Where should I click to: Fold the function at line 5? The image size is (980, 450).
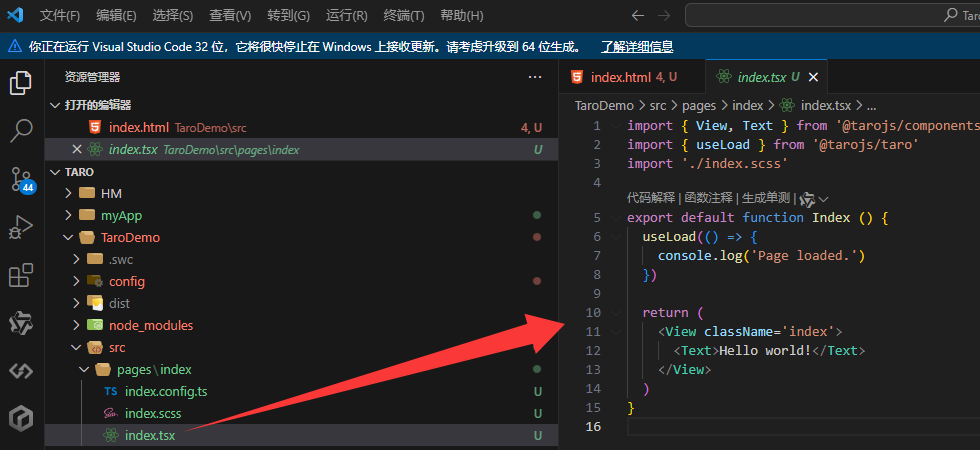pyautogui.click(x=616, y=218)
